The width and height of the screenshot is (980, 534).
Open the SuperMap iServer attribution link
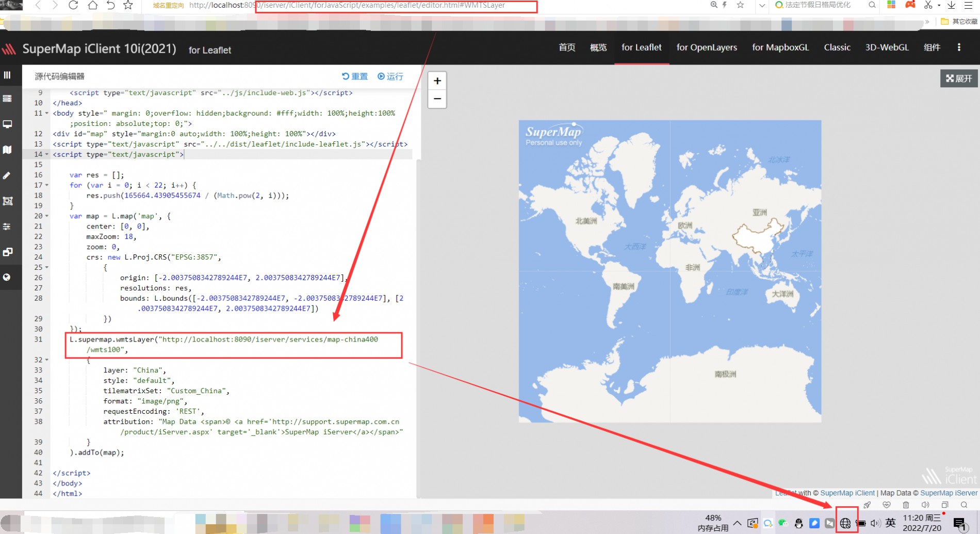[949, 493]
